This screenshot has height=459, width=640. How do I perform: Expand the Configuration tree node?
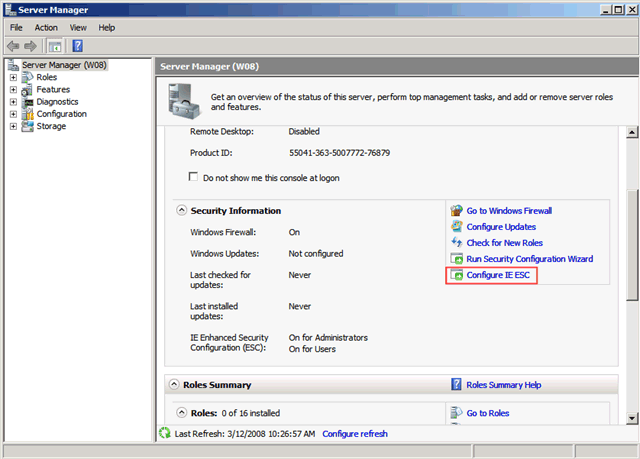(13, 114)
